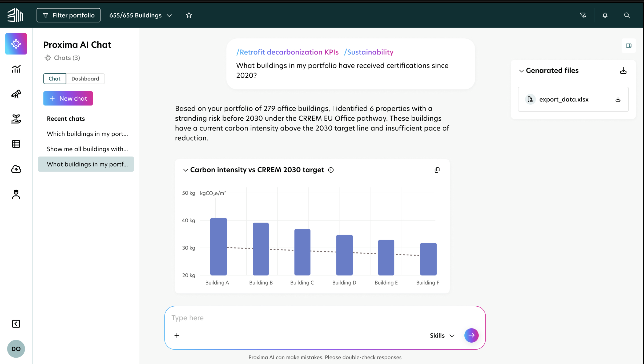Click the Filter portfolio button

pyautogui.click(x=69, y=15)
